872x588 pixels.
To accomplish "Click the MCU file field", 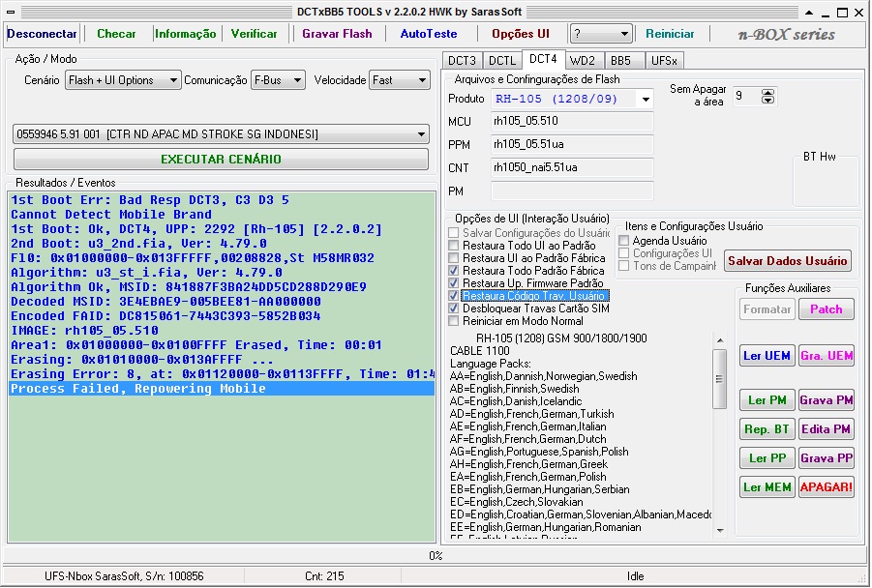I will click(572, 121).
